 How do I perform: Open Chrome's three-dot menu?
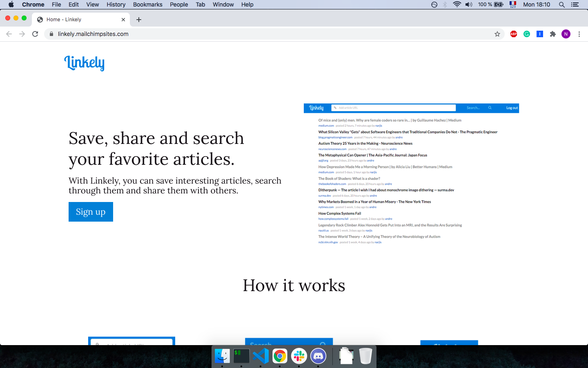pos(579,34)
